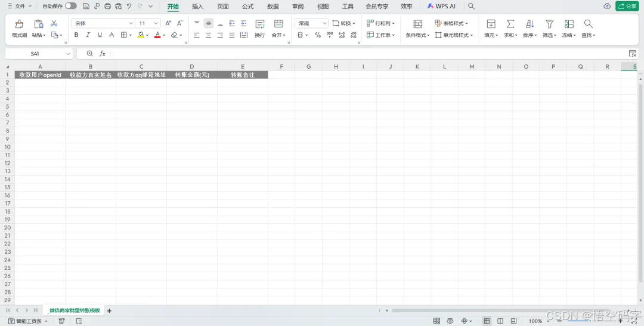Open the number format dropdown (常规)
The width and height of the screenshot is (644, 326).
click(324, 23)
